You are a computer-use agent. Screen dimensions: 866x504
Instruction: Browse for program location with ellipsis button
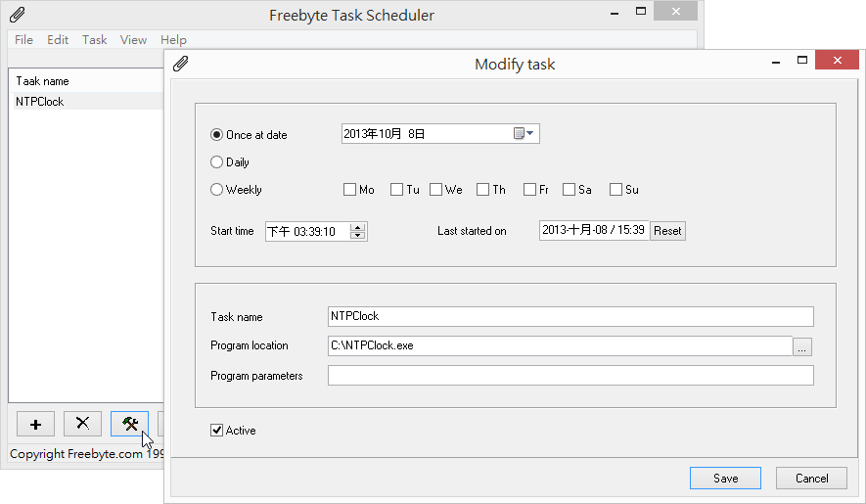tap(802, 346)
